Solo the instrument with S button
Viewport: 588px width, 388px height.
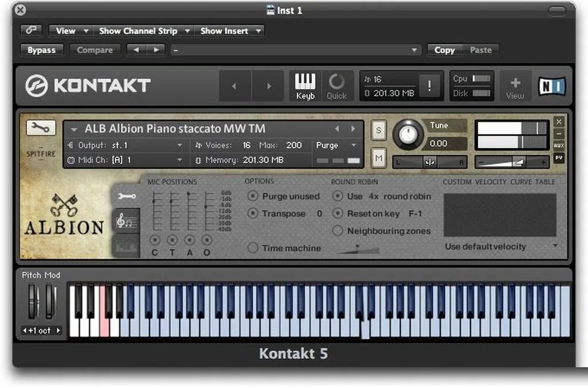pyautogui.click(x=378, y=130)
